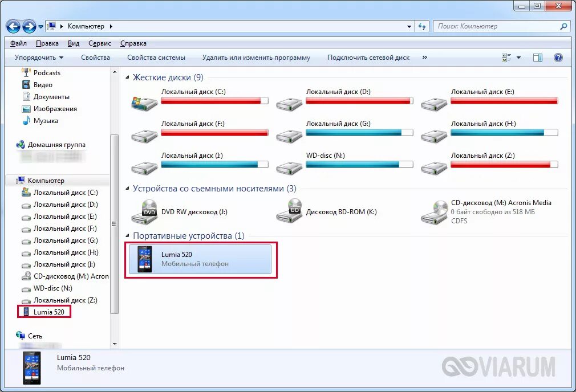Select Локальный диск (C:) drive icon
Image resolution: width=576 pixels, height=392 pixels.
tap(144, 104)
